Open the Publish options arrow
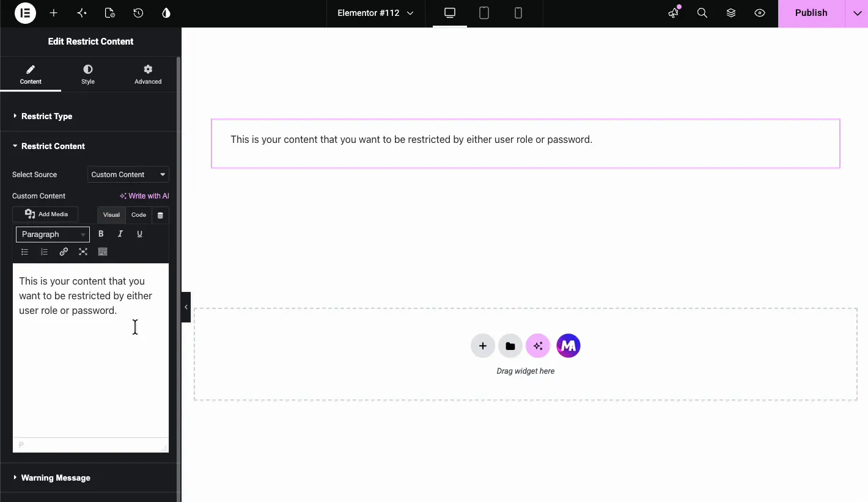The width and height of the screenshot is (868, 502). pyautogui.click(x=856, y=13)
